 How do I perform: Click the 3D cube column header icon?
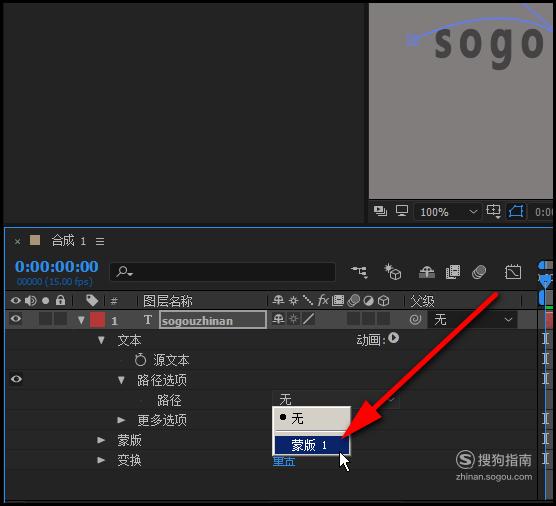click(x=383, y=301)
